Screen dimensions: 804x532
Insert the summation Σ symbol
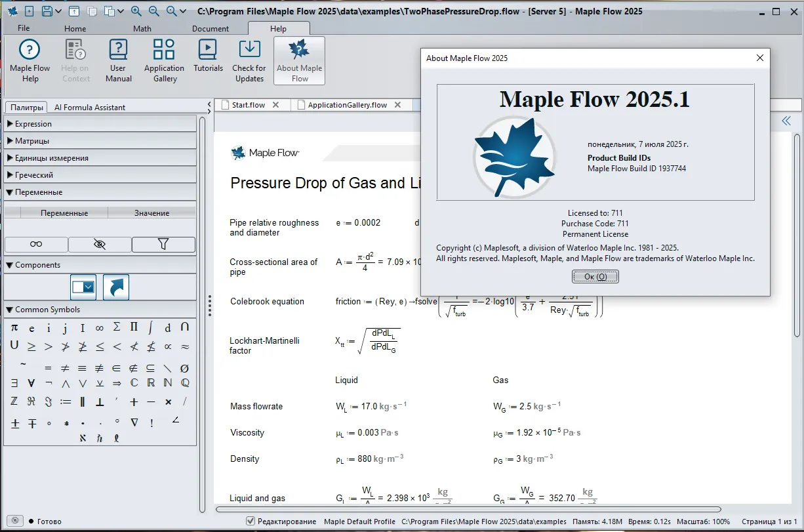point(117,327)
